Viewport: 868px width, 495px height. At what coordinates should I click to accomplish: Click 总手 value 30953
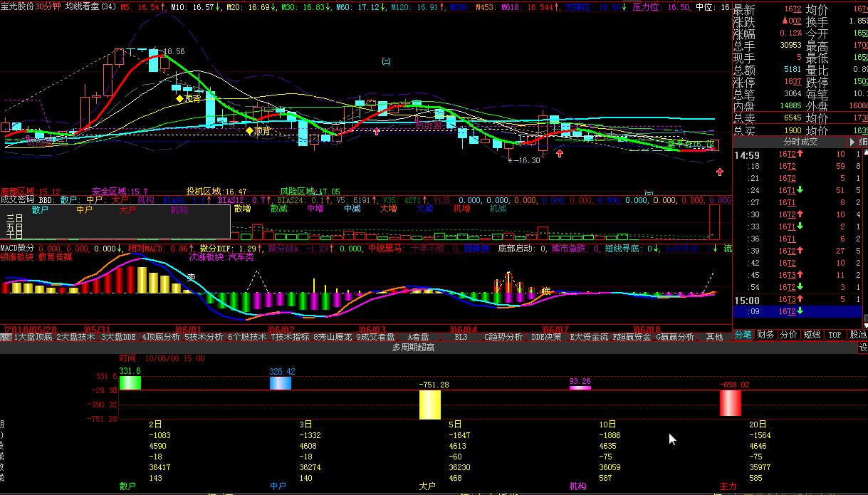[x=790, y=46]
